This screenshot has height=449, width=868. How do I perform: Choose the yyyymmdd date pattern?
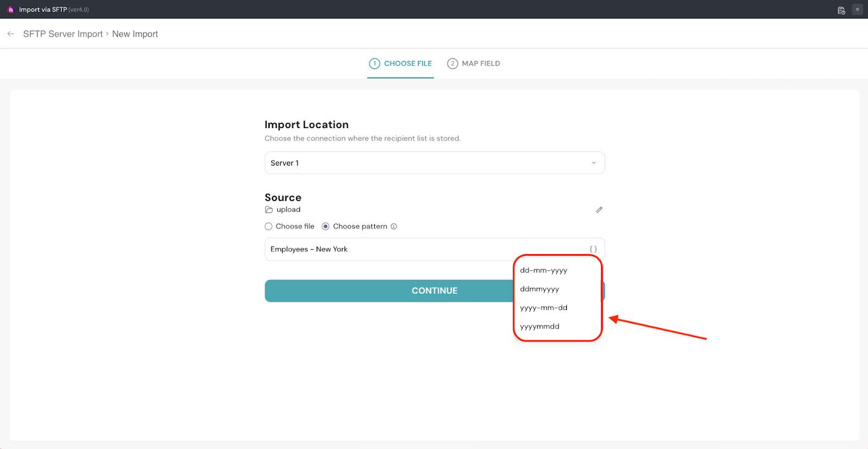539,326
